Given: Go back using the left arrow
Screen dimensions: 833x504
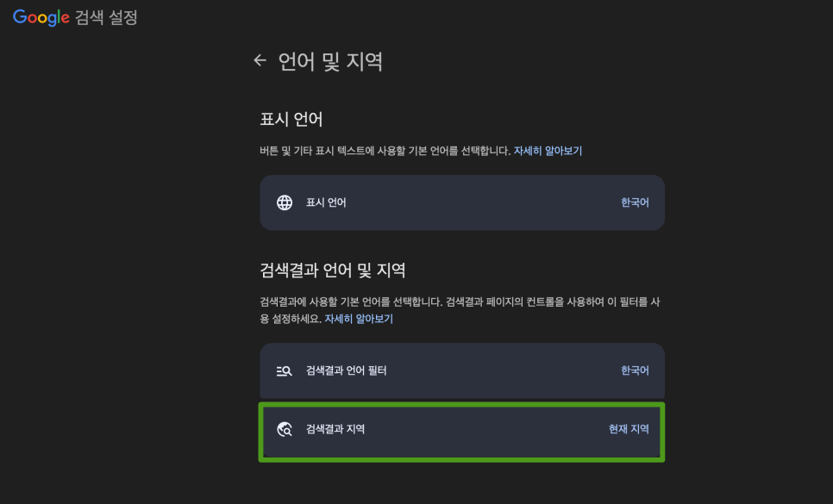Looking at the screenshot, I should [x=260, y=60].
